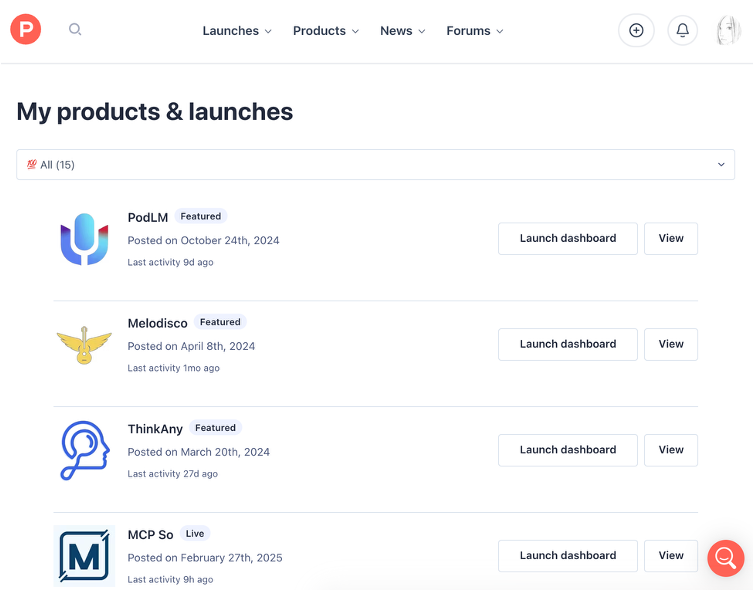This screenshot has height=590, width=754.
Task: Click the plus circle submit icon
Action: click(x=636, y=30)
